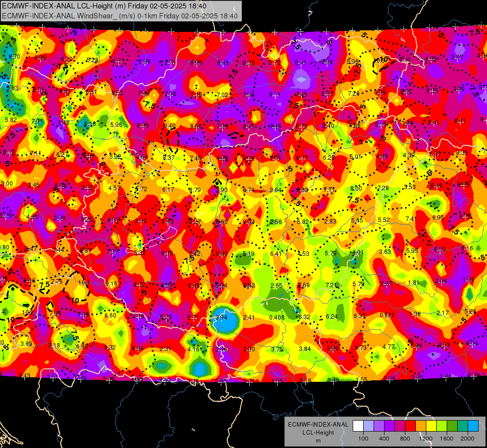Click the map value '2.83'
Viewport: 487px width, 448px height.
coord(330,221)
